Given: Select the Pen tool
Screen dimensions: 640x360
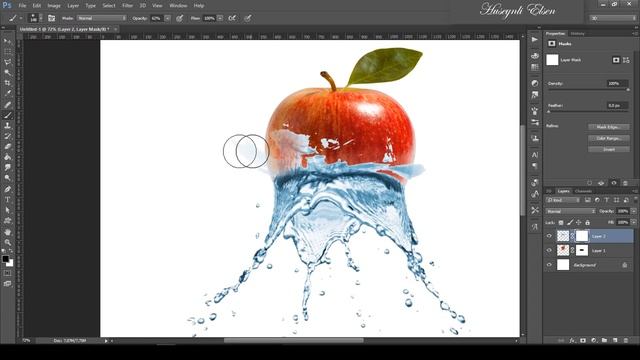Looking at the screenshot, I should [x=7, y=189].
